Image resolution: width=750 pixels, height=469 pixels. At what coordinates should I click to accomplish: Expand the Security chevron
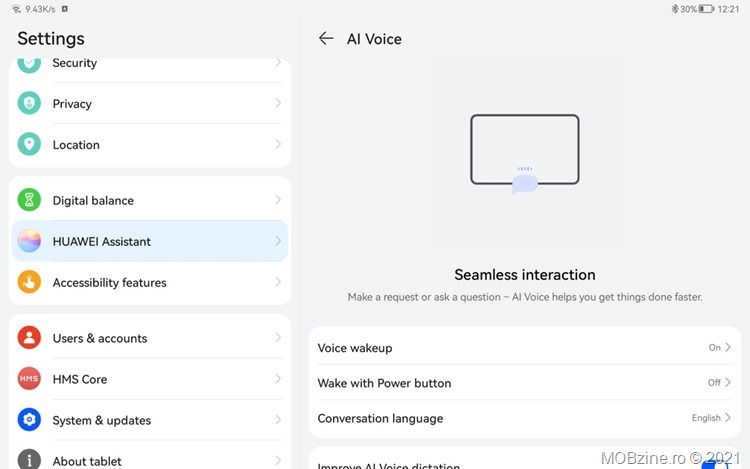click(x=278, y=63)
